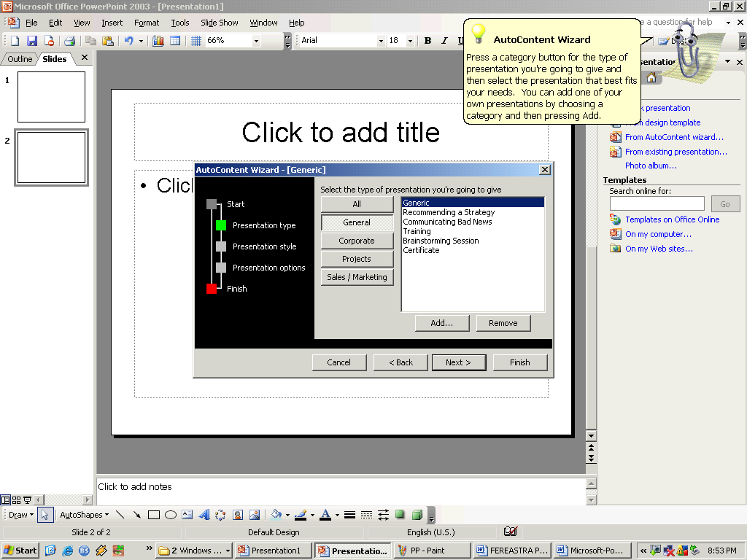Open the Tools menu
This screenshot has height=560, width=747.
(180, 23)
